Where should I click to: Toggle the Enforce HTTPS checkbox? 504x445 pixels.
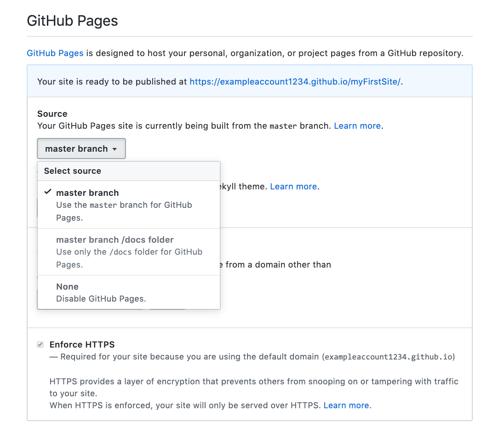[x=40, y=344]
